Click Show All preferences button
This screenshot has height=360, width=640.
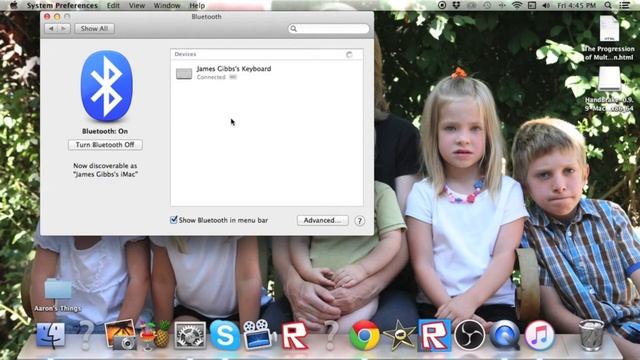coord(94,29)
